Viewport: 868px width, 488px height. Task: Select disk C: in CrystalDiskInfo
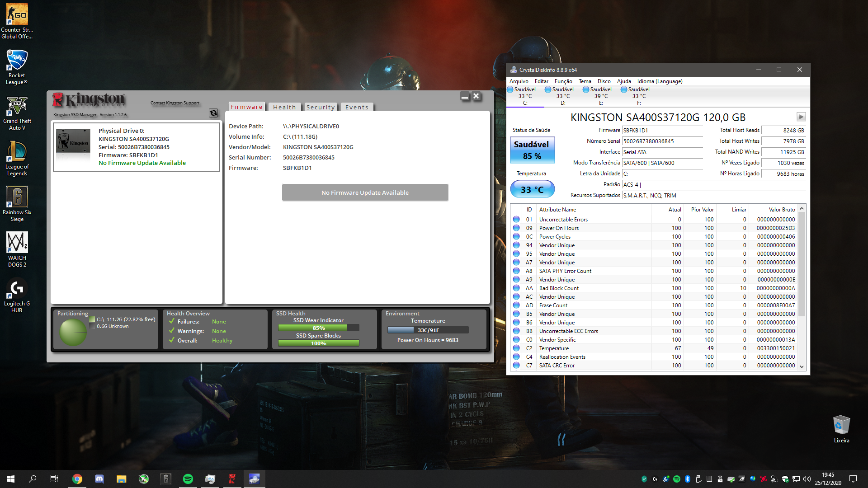point(525,96)
